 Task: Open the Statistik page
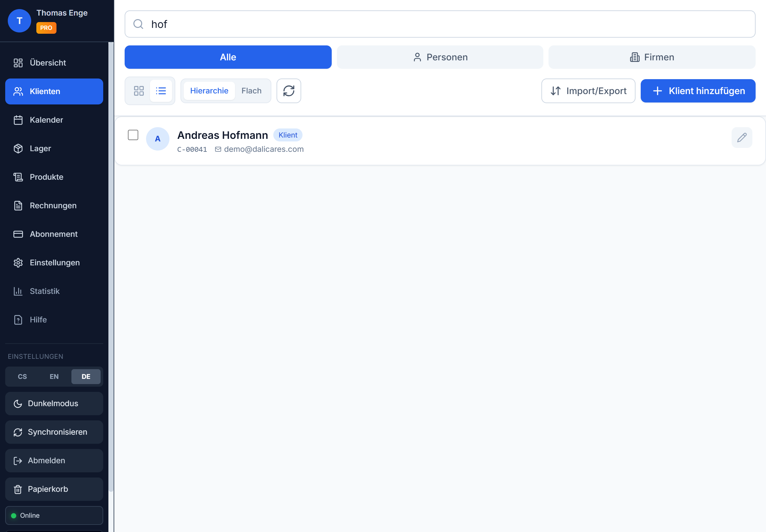44,291
